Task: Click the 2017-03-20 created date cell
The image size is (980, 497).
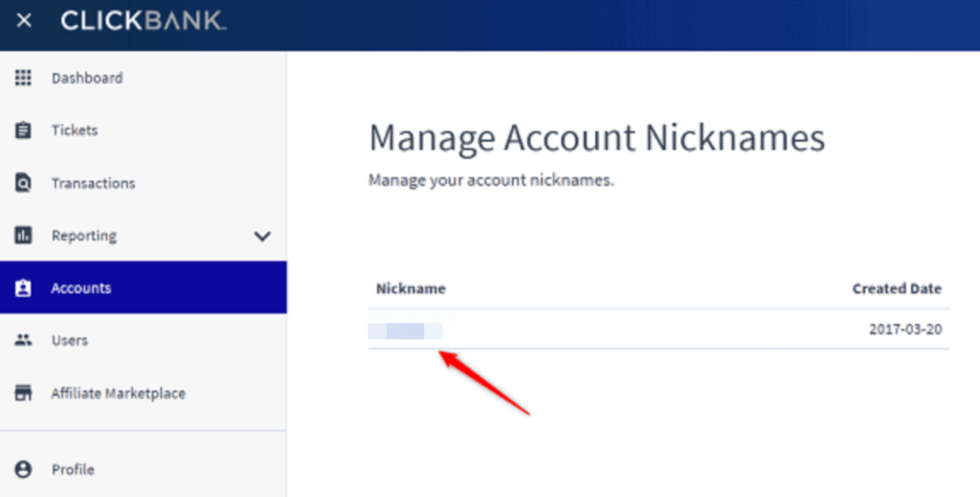Action: tap(905, 329)
